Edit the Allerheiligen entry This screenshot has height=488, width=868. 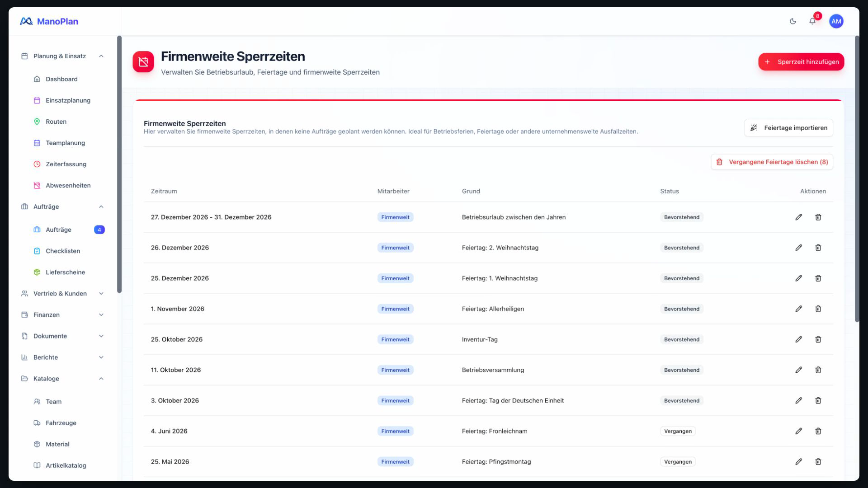click(x=798, y=309)
